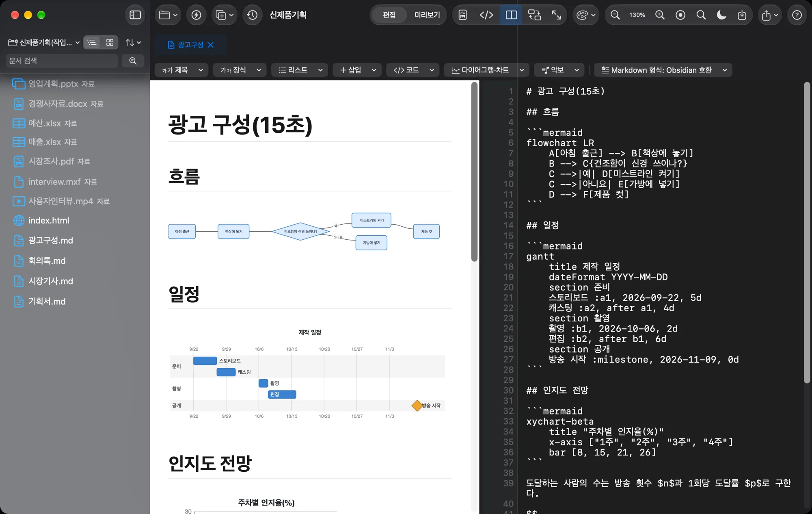
Task: Click the sync scroll panes icon
Action: (x=534, y=15)
